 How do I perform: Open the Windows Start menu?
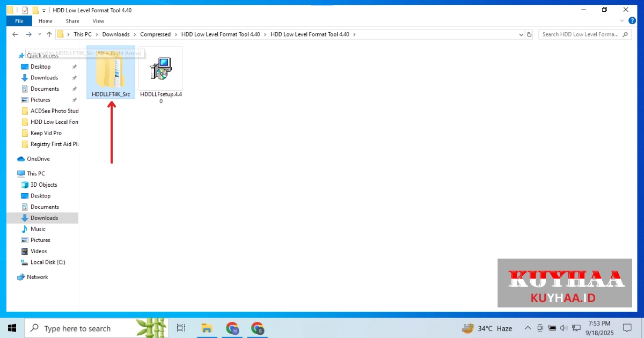(x=12, y=328)
